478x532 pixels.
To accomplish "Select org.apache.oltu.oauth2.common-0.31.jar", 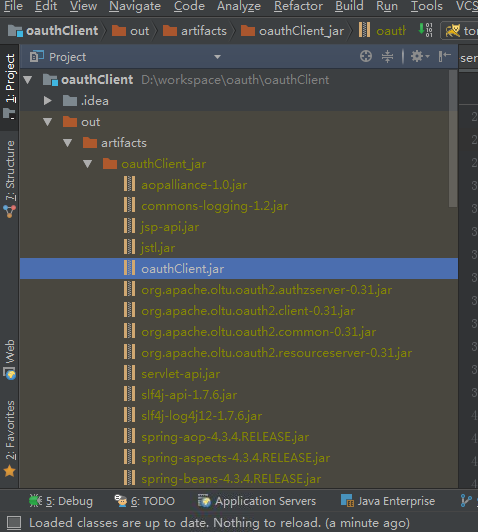I will pos(259,332).
